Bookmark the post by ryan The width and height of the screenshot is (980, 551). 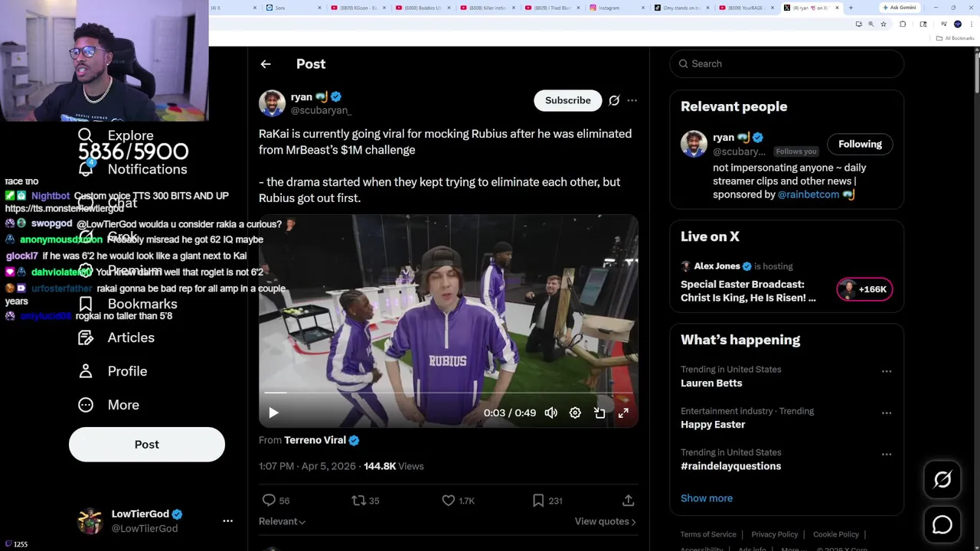coord(538,500)
